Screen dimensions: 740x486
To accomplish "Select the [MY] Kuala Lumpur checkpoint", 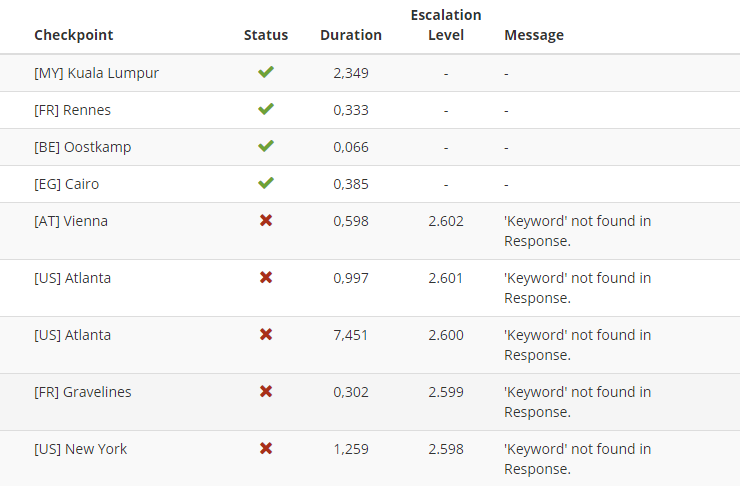I will pos(96,73).
